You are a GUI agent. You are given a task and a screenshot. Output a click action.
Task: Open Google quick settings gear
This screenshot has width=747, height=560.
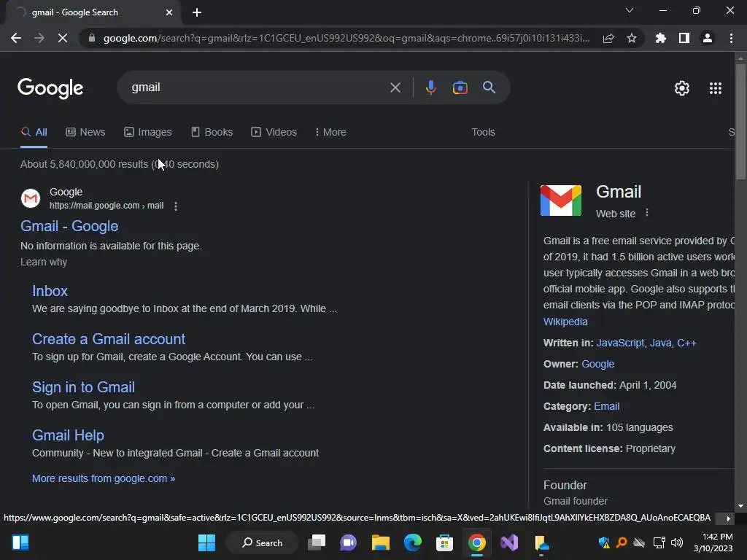682,88
